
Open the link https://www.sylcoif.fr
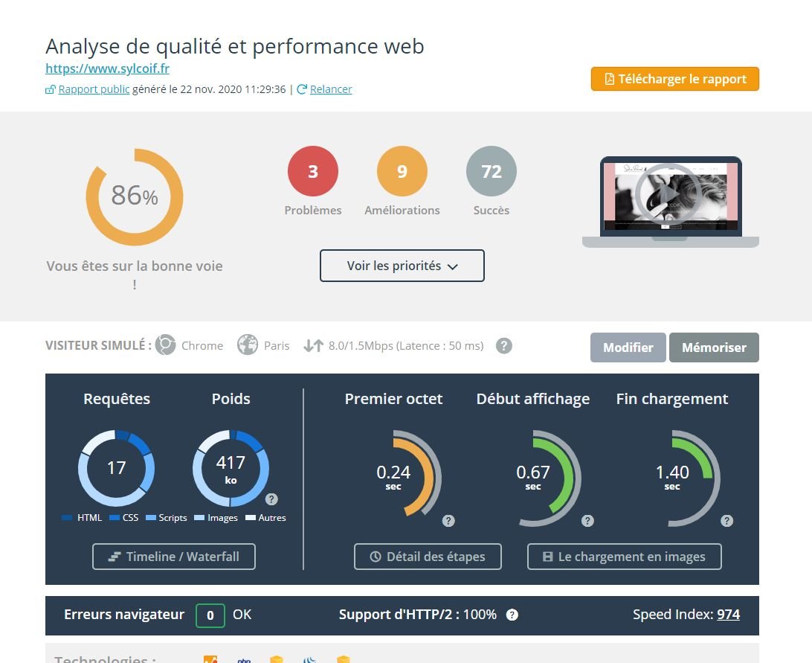click(x=107, y=68)
